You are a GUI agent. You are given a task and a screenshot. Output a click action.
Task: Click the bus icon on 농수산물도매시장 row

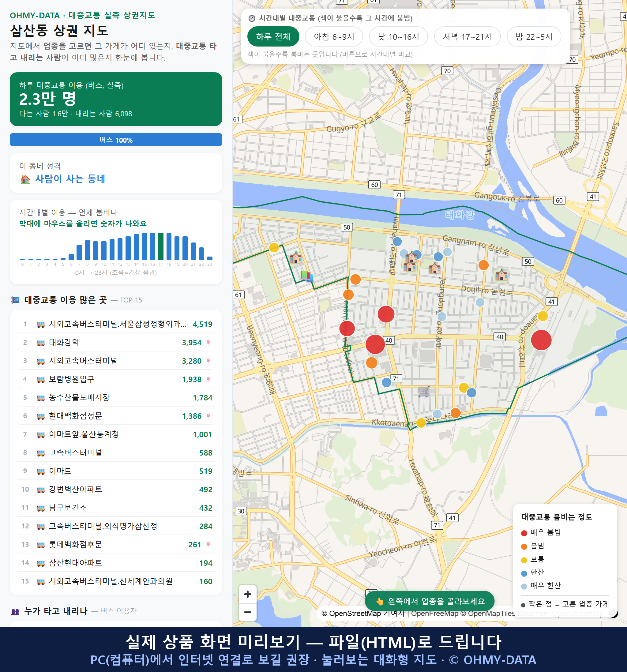[x=40, y=398]
